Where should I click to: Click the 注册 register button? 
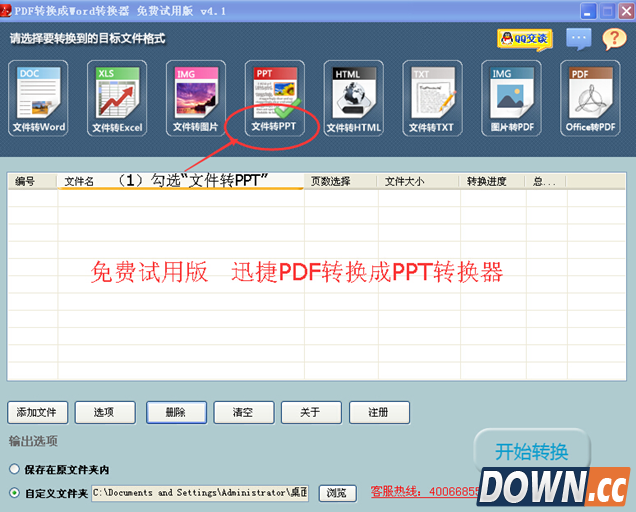pyautogui.click(x=379, y=413)
